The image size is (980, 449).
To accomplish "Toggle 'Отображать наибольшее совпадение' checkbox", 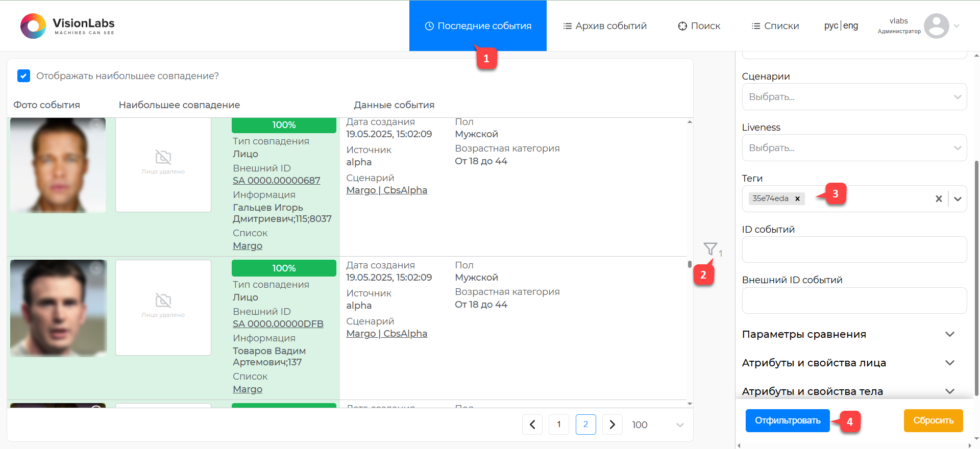I will [x=23, y=76].
